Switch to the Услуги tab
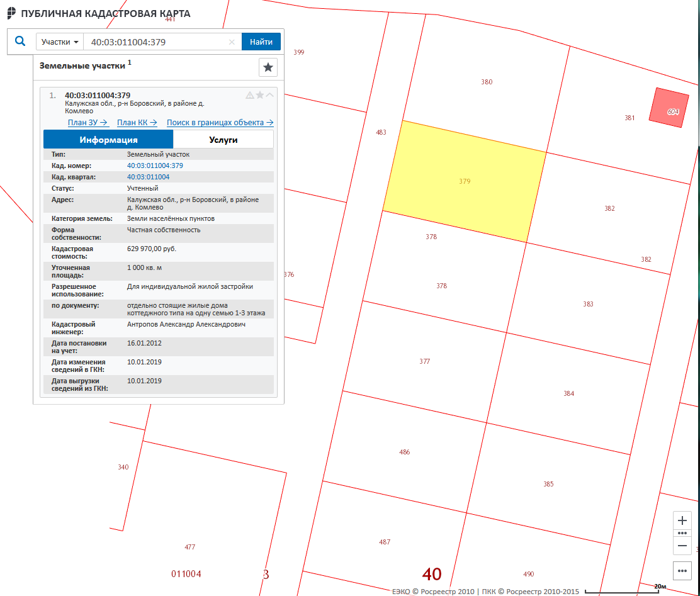 [223, 140]
